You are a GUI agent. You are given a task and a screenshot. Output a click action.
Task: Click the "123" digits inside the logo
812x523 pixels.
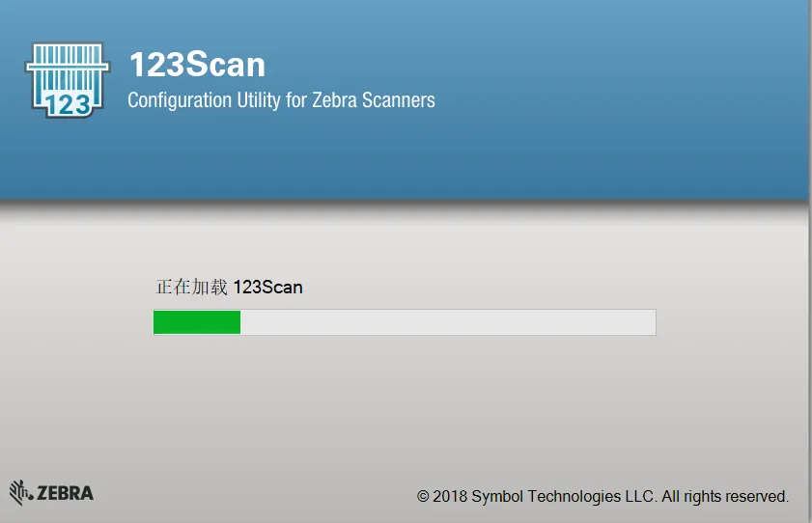point(68,103)
